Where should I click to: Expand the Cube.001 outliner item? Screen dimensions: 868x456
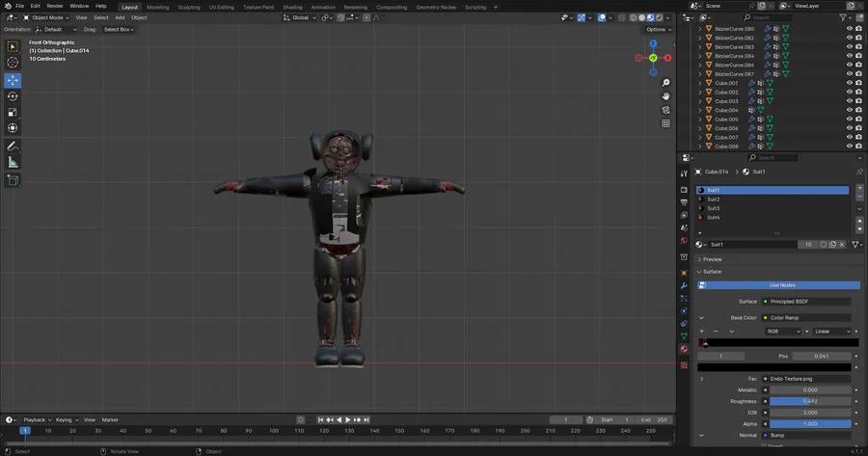pos(699,83)
